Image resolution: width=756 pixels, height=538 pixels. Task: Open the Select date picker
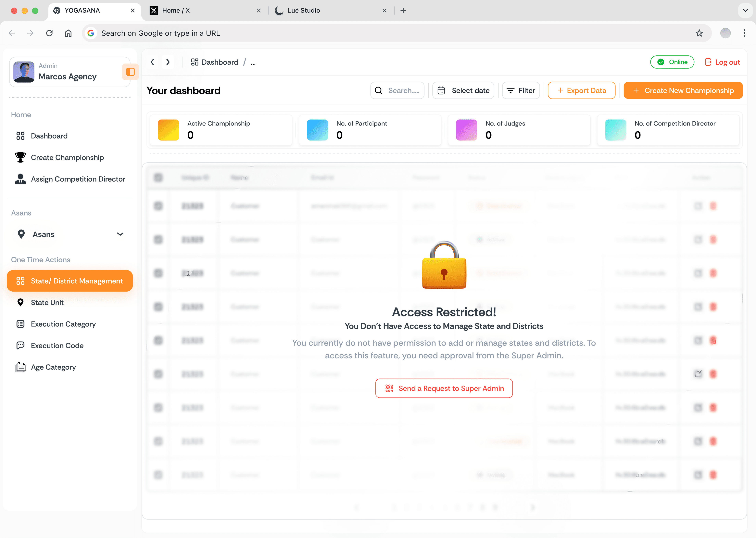click(x=463, y=90)
